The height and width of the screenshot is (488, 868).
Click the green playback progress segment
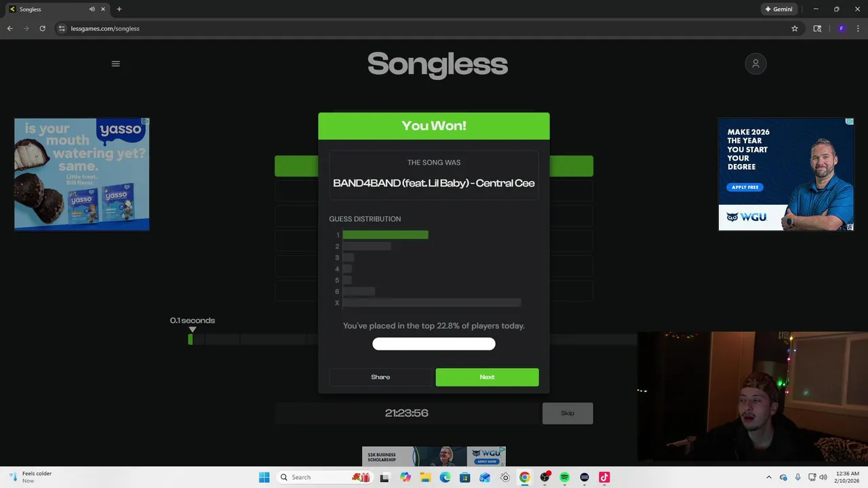click(191, 340)
